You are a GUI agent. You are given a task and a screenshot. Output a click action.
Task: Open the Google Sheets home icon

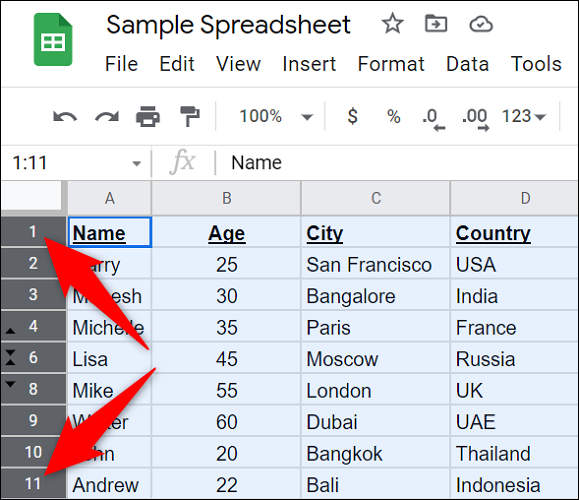pyautogui.click(x=53, y=40)
